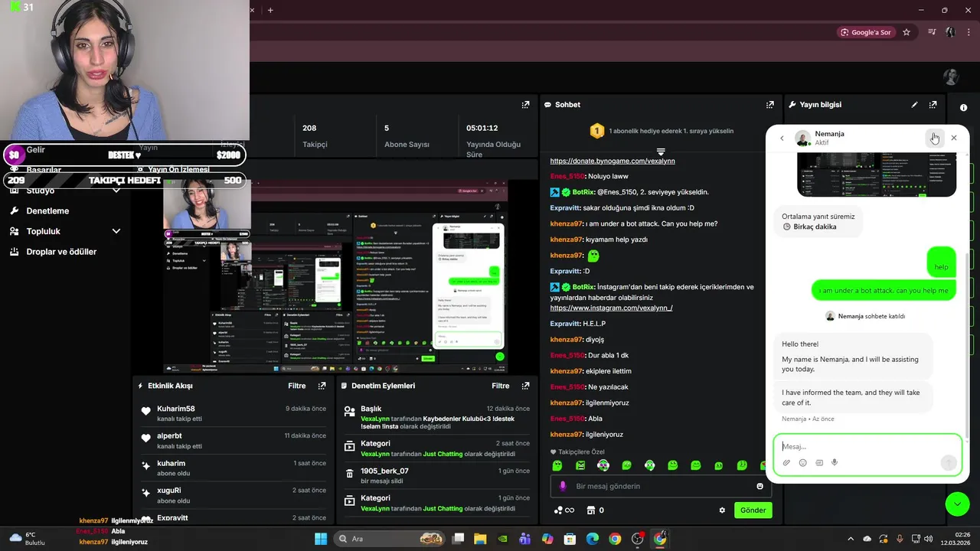Pop out the Yayın bilgisi panel
980x551 pixels.
(933, 105)
